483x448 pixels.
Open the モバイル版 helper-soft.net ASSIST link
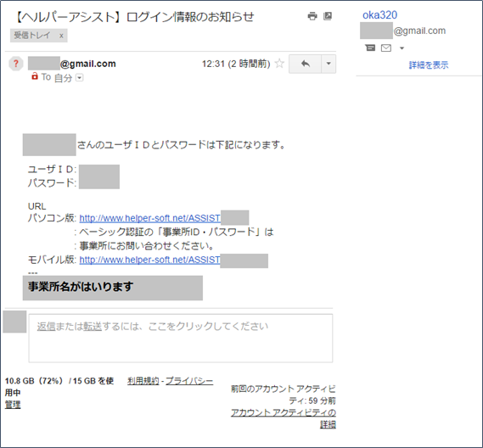click(x=149, y=260)
